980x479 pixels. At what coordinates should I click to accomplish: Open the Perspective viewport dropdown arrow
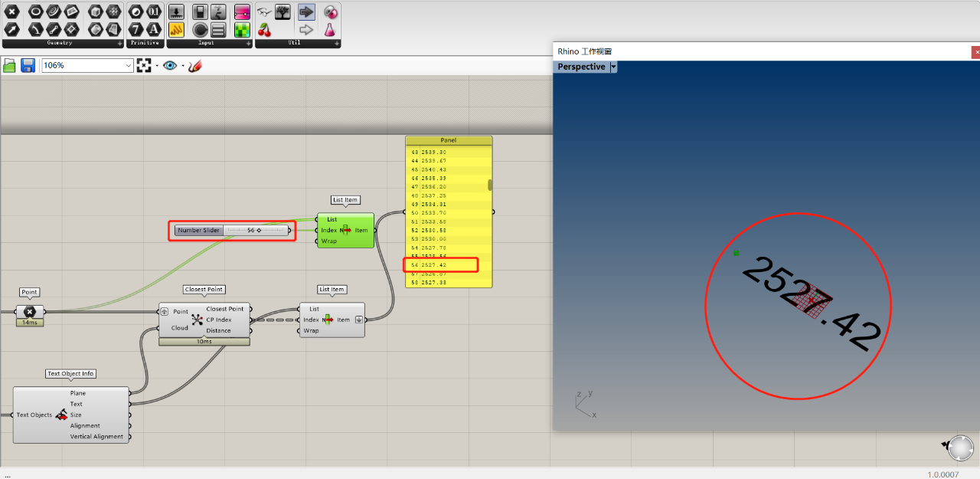click(x=613, y=67)
